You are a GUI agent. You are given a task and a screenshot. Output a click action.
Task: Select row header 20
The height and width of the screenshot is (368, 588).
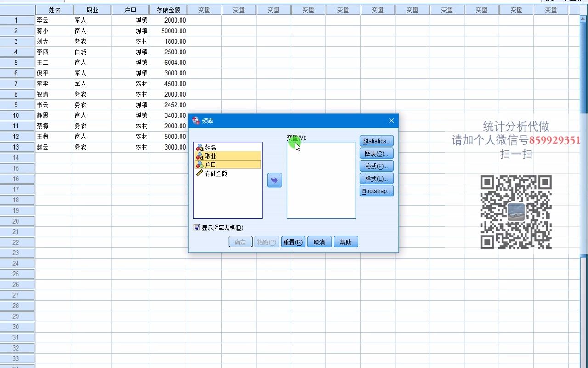click(x=17, y=221)
